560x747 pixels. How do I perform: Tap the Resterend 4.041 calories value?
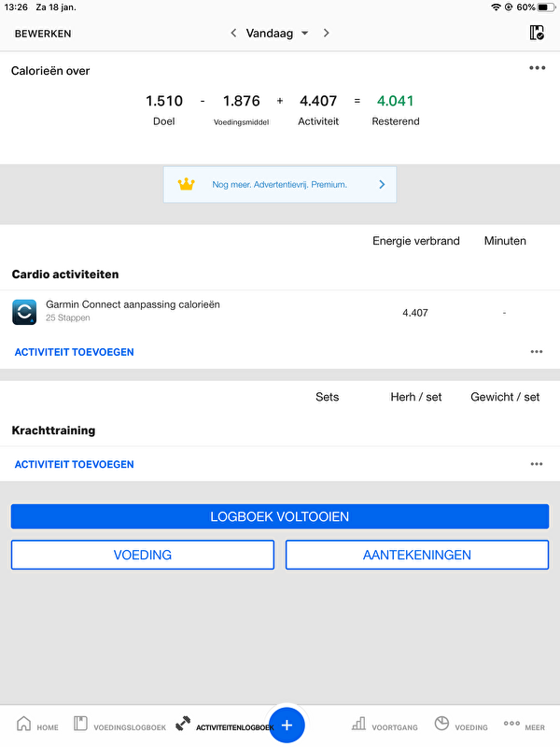[x=395, y=101]
